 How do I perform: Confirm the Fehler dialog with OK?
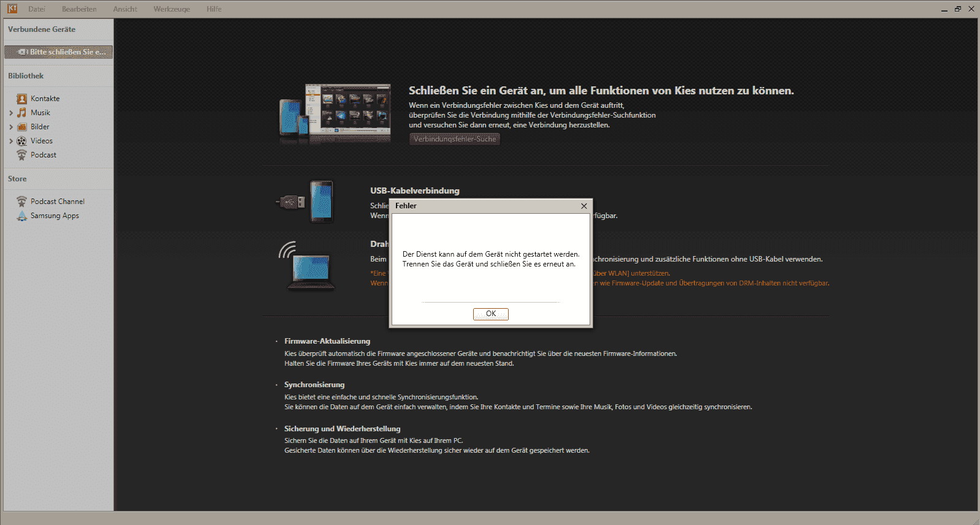coord(491,314)
